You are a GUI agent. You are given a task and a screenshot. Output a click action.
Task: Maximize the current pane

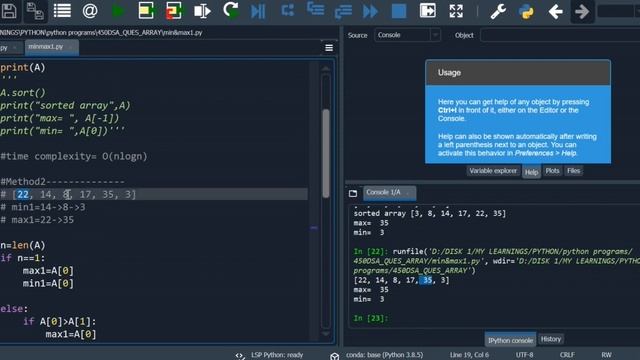point(427,11)
